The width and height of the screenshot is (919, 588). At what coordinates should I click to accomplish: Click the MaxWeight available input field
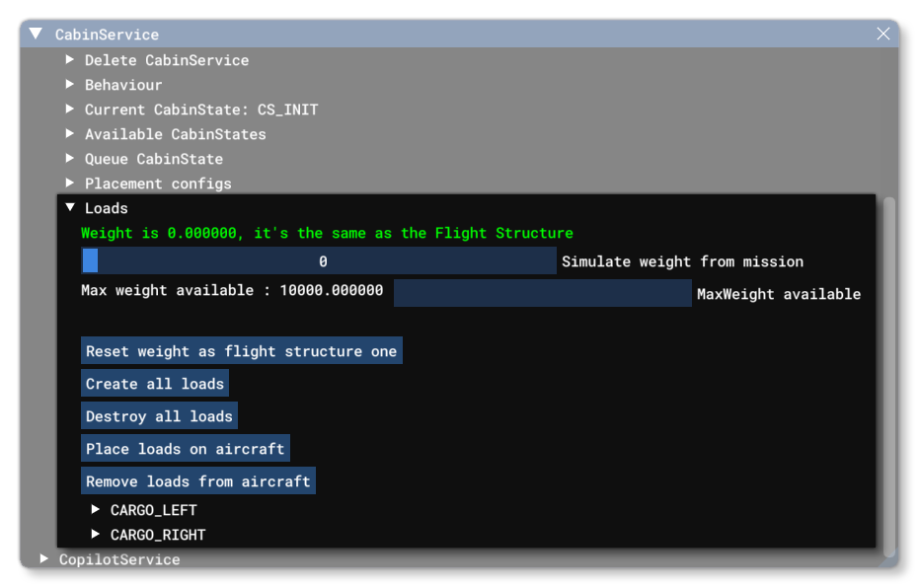pos(542,293)
